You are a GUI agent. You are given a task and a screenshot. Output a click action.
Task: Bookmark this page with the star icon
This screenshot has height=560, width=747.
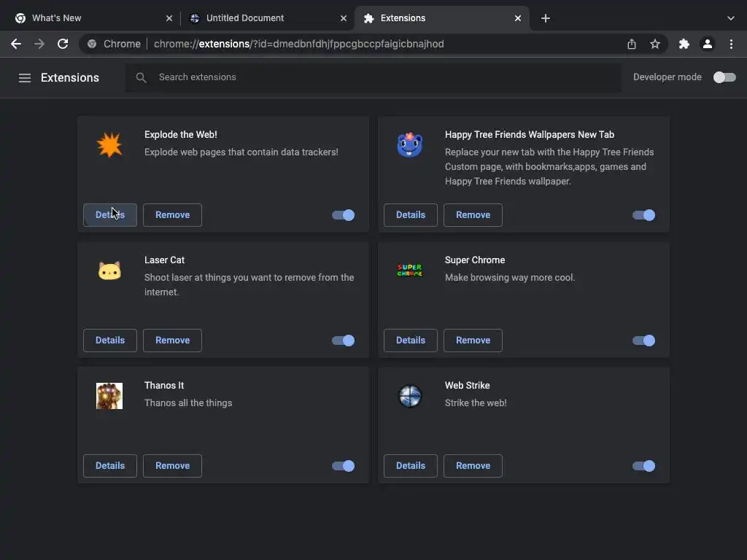pos(655,44)
